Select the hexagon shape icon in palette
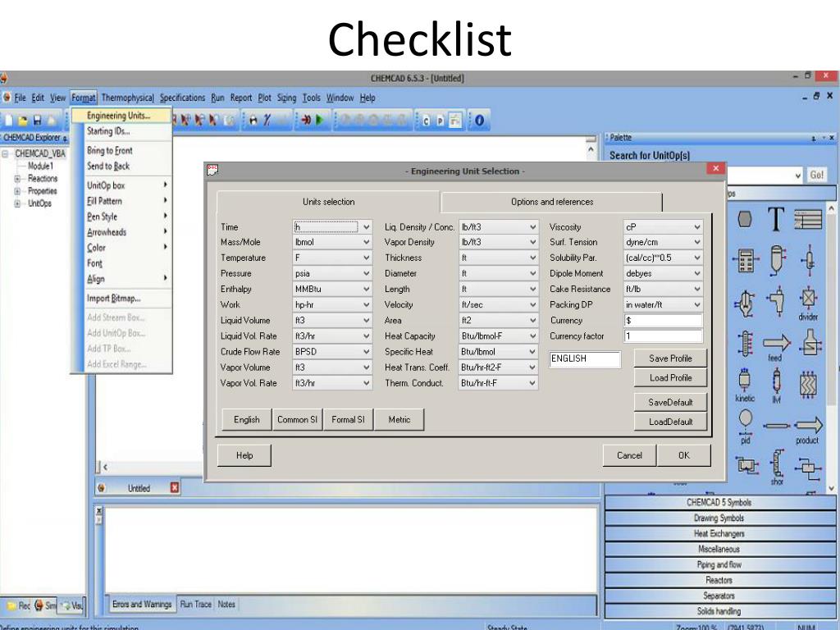The width and height of the screenshot is (840, 630). pos(745,218)
